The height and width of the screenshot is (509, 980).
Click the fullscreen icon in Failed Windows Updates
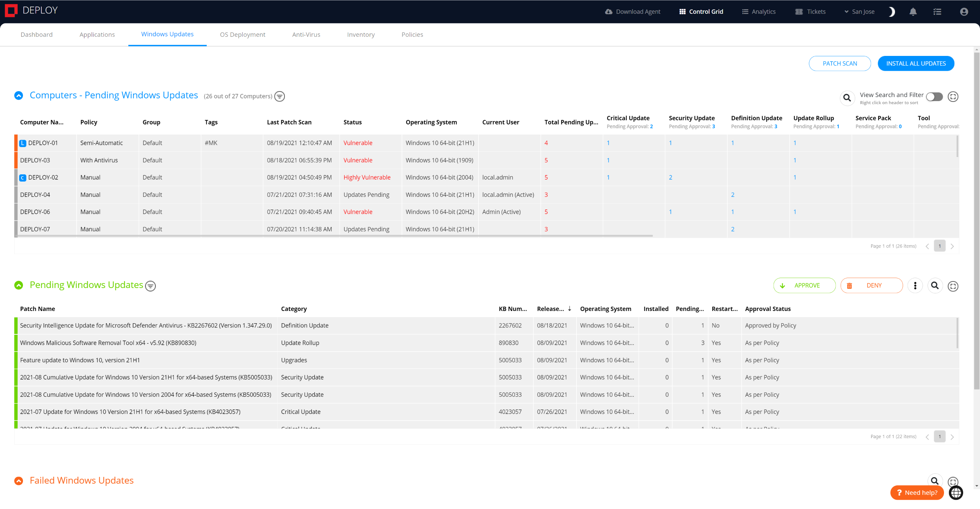coord(953,481)
